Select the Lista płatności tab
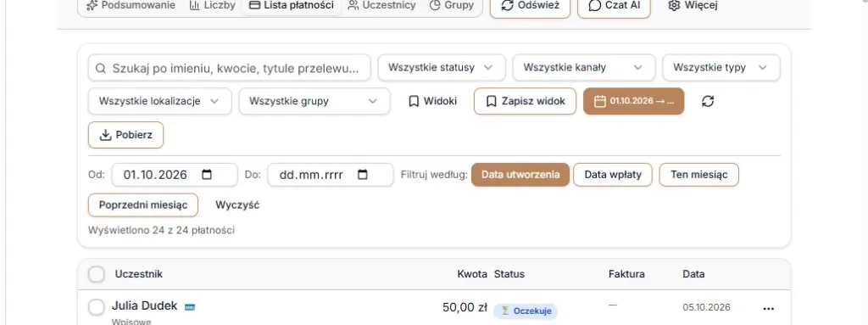 292,6
